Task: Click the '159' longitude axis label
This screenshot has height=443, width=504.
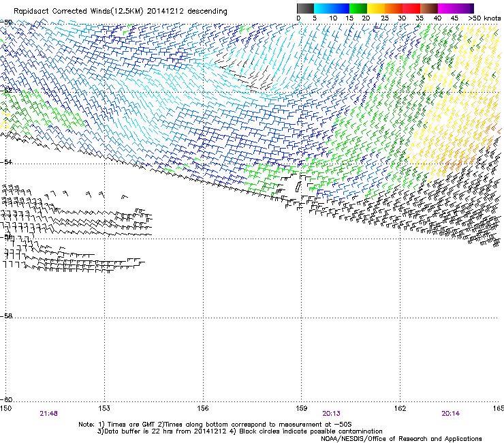Action: (x=301, y=408)
